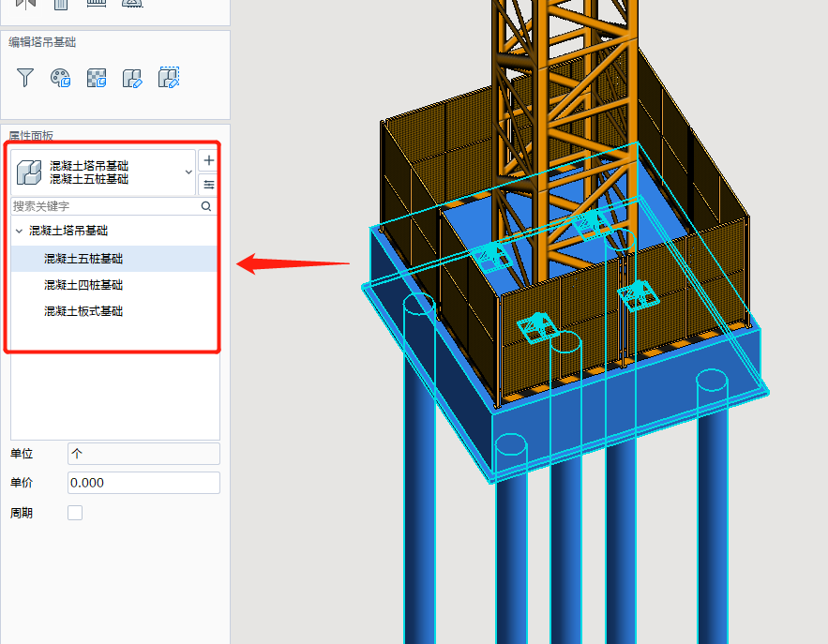
Task: Select 混凝土四桩基础 in the tree
Action: pos(114,285)
